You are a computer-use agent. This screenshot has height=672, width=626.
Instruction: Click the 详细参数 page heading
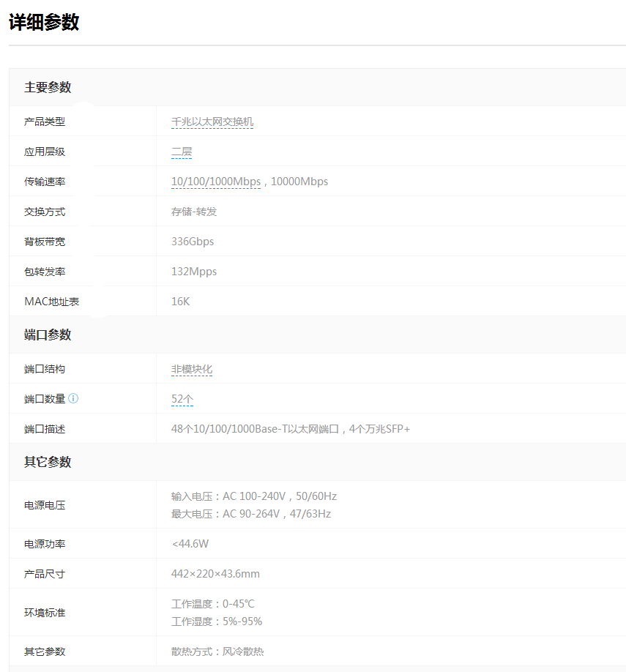click(44, 22)
